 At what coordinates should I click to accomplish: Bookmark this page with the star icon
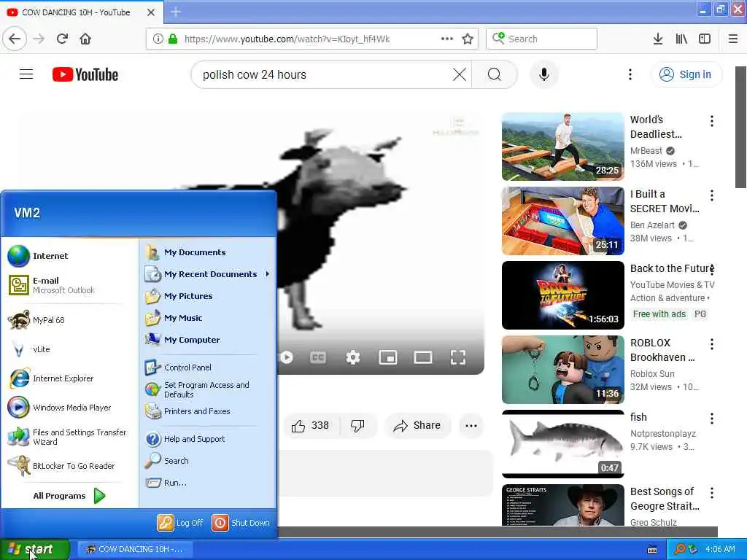click(x=468, y=39)
